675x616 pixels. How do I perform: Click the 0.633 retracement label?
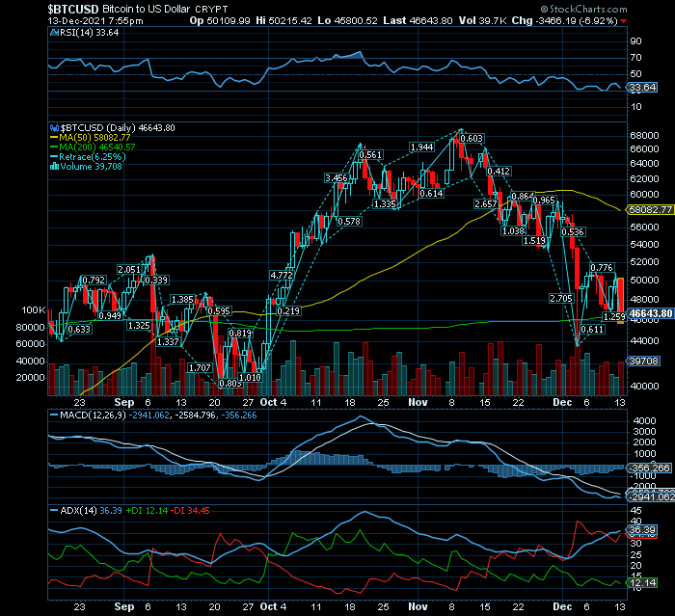pos(79,330)
